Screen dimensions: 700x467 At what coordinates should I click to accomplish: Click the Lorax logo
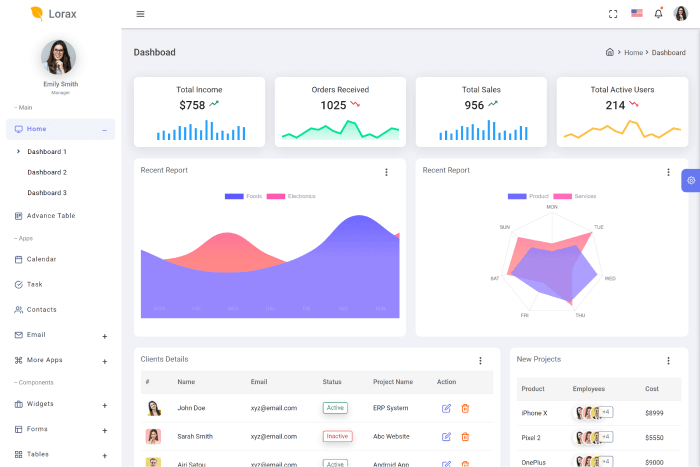53,14
